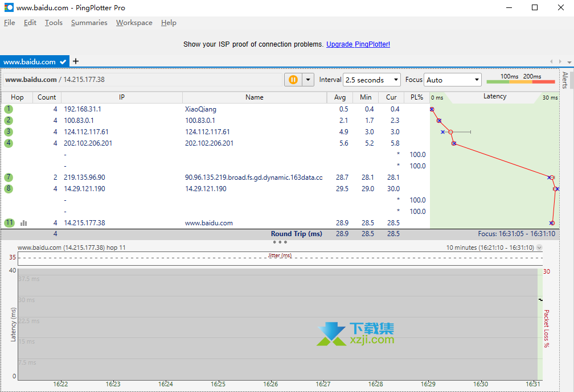Pause the trace with the orange button
Viewport: 574px width, 392px height.
pos(293,80)
